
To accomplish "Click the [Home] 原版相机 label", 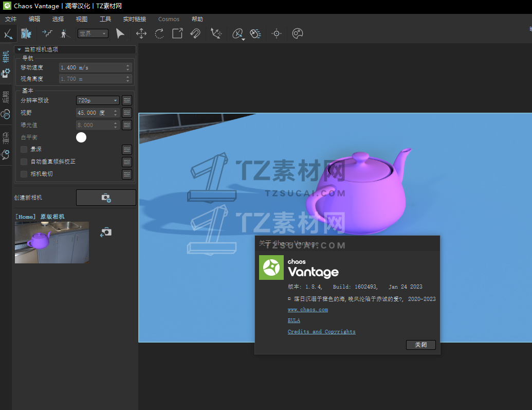I will click(40, 217).
